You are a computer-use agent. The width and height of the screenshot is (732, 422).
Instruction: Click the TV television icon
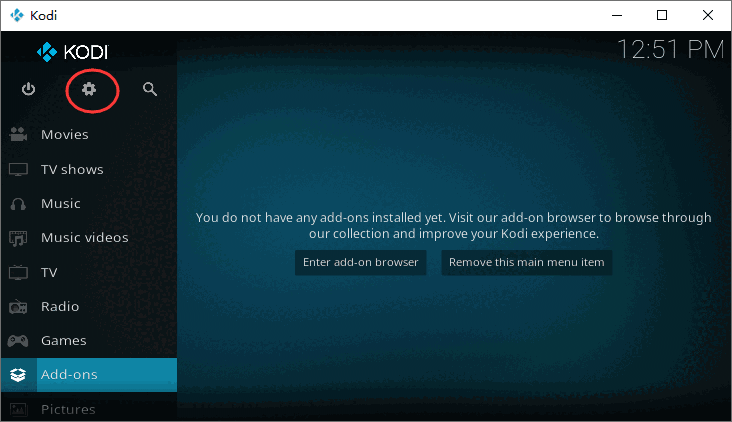[18, 272]
